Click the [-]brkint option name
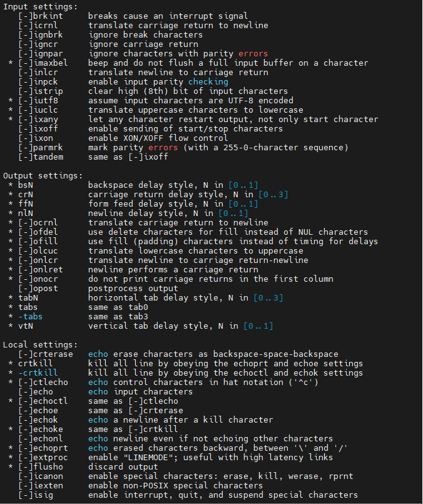Image resolution: width=423 pixels, height=504 pixels. 40,16
